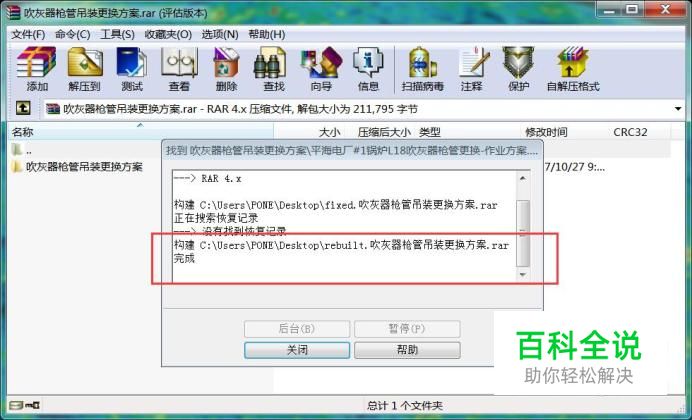Click the 添加 (Add) toolbar icon
This screenshot has height=420, width=692.
(37, 68)
